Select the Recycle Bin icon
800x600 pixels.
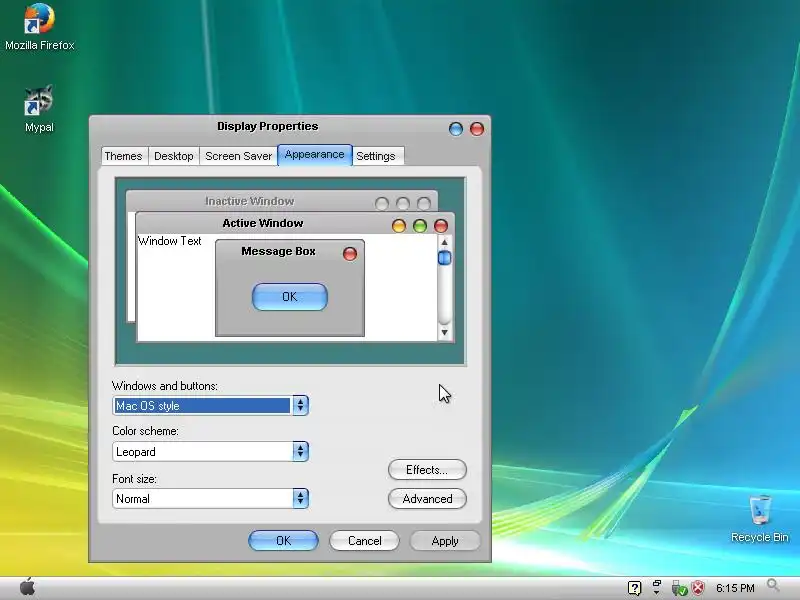coord(760,519)
